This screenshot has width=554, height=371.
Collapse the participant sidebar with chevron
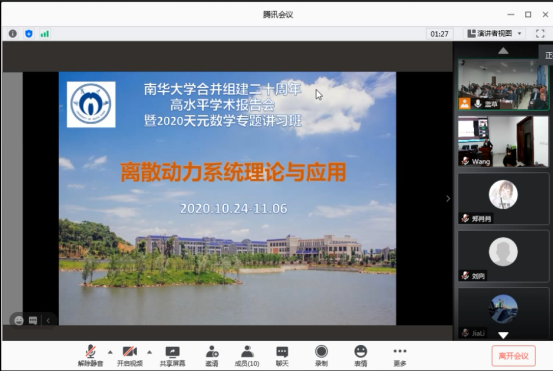point(448,199)
